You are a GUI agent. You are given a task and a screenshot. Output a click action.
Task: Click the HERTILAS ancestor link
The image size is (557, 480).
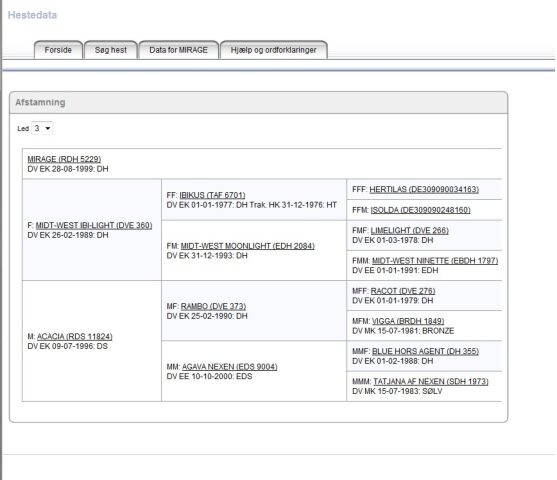click(424, 189)
